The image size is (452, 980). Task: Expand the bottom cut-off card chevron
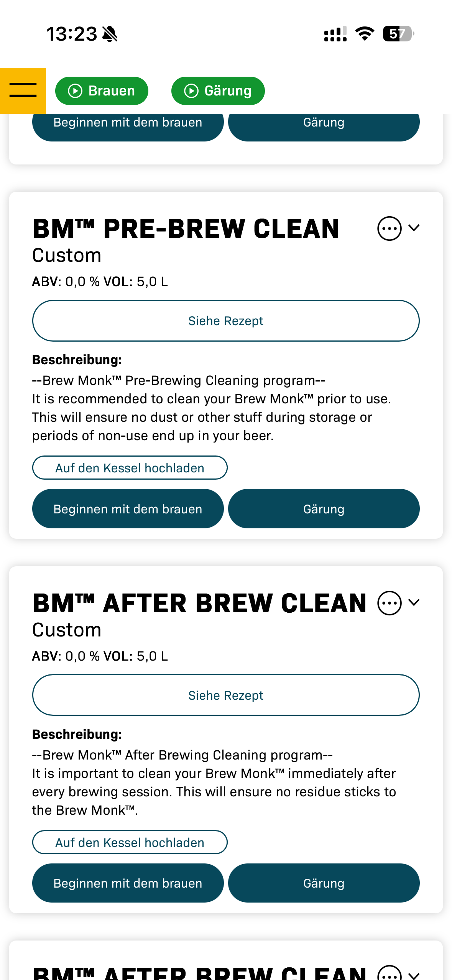point(414,975)
